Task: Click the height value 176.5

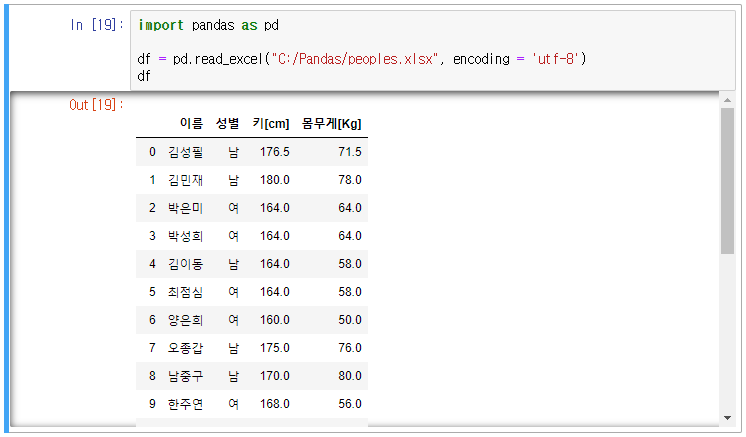Action: pyautogui.click(x=275, y=152)
